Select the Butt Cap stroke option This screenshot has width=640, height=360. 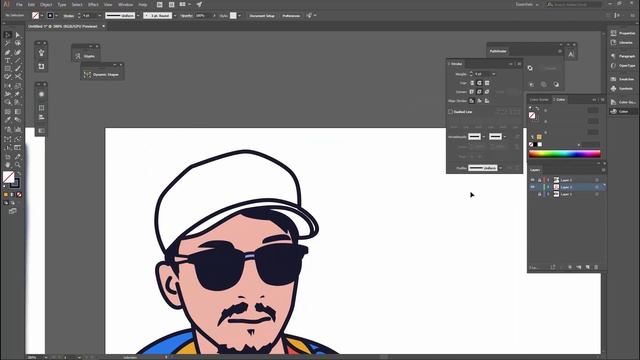(472, 83)
